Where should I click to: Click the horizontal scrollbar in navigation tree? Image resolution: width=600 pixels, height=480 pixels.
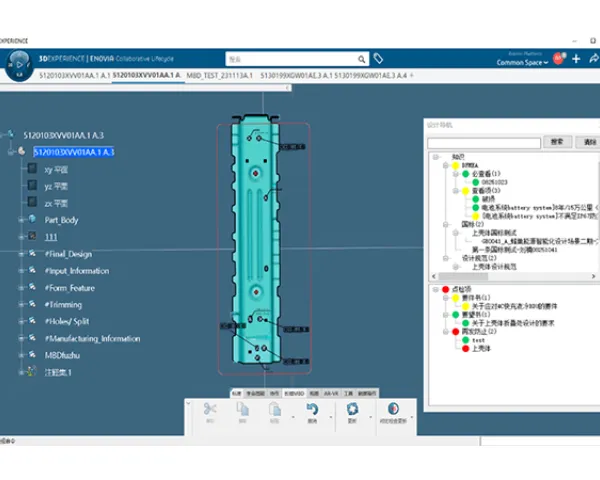click(463, 276)
